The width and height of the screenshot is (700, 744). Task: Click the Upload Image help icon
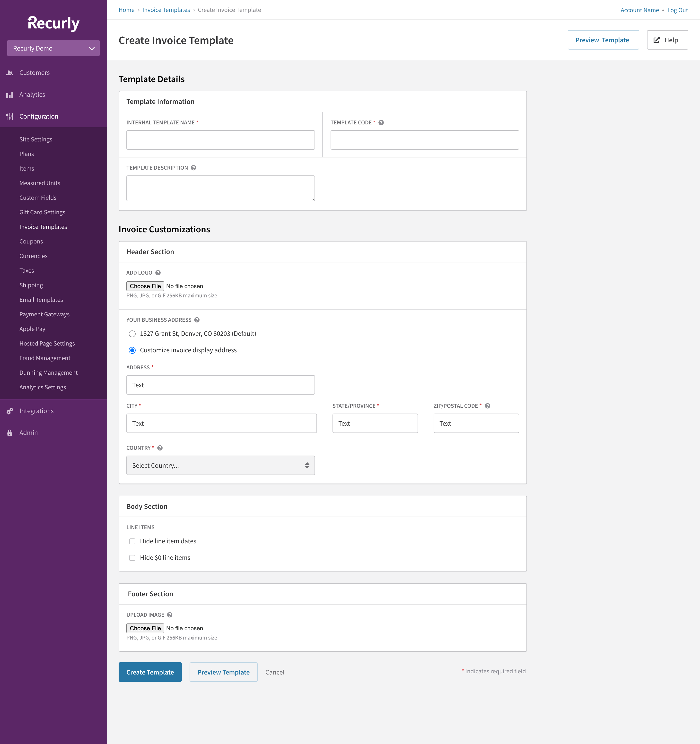169,614
